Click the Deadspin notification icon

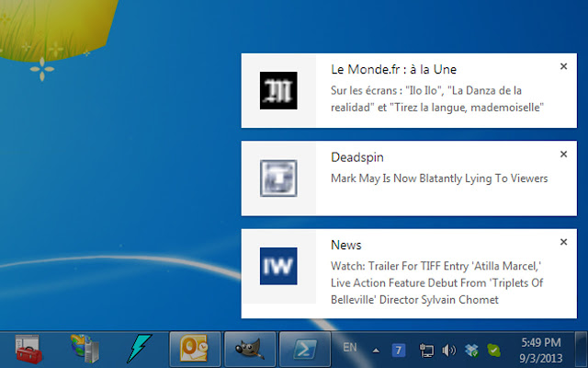click(278, 178)
